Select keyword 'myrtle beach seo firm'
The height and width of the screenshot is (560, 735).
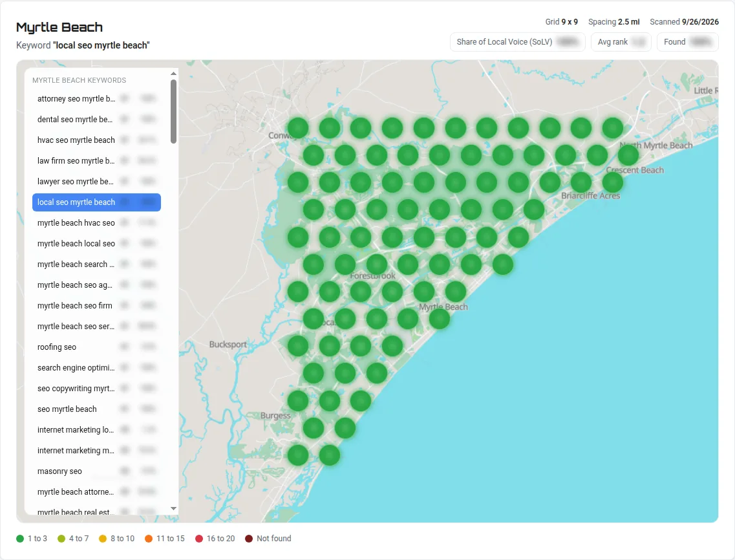[x=96, y=305]
